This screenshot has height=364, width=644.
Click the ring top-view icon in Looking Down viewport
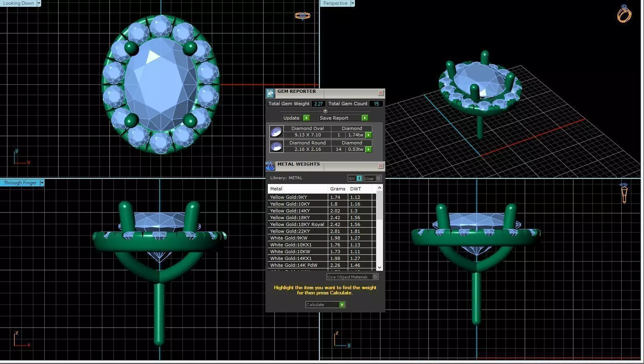303,16
